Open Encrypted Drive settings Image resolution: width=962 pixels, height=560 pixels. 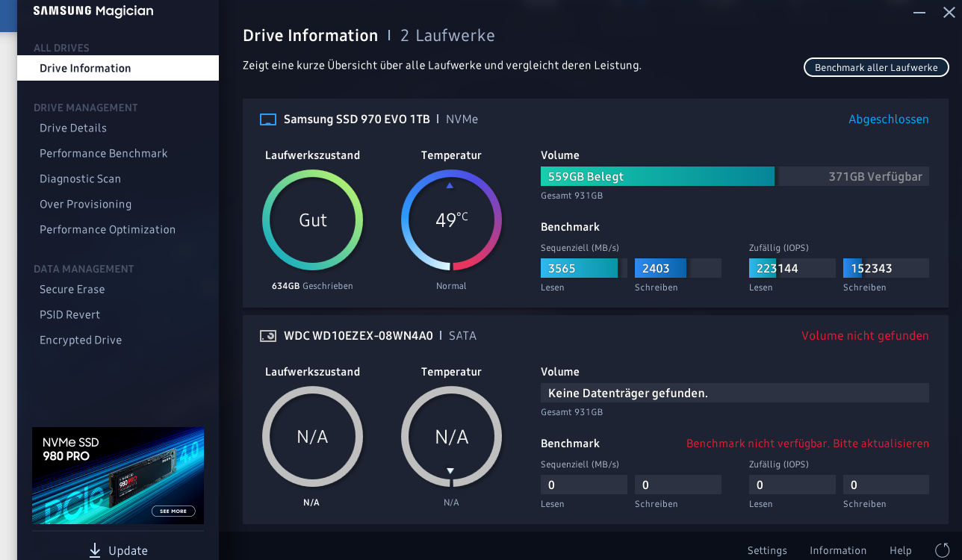81,340
